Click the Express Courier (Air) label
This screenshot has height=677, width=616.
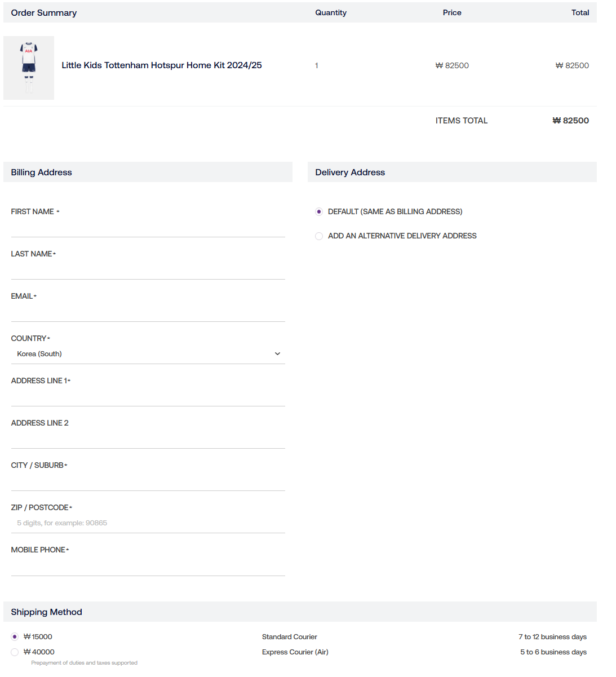coord(295,652)
